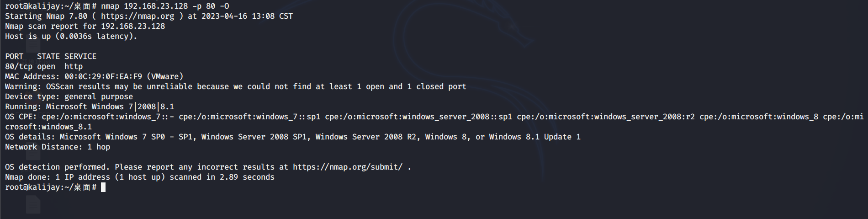Click the 80/tcp port entry
The height and width of the screenshot is (219, 868).
pyautogui.click(x=19, y=66)
